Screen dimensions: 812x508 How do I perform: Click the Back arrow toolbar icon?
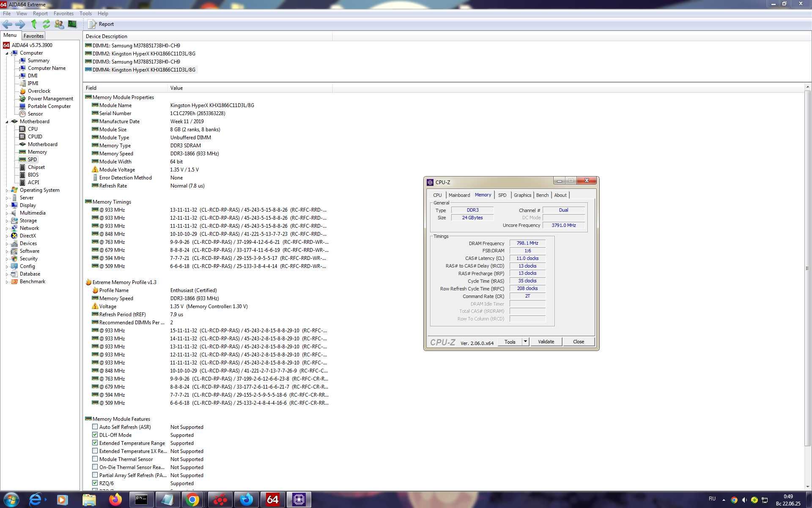point(7,24)
